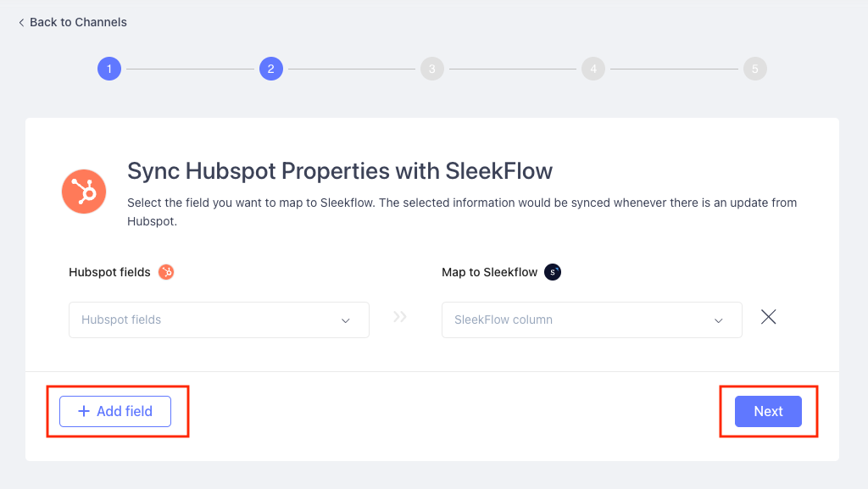The image size is (868, 489).
Task: Click the double-arrow mapping icon between dropdowns
Action: (x=400, y=317)
